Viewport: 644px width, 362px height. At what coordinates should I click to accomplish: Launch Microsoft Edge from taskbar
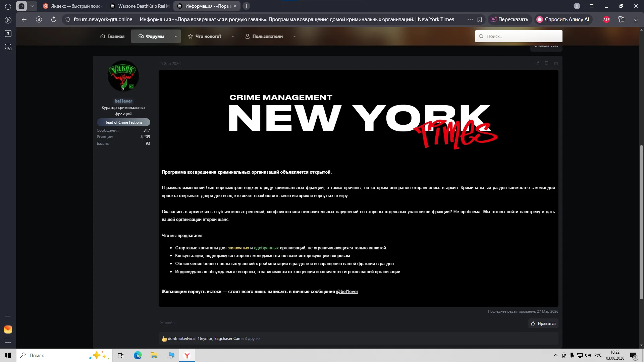point(138,355)
